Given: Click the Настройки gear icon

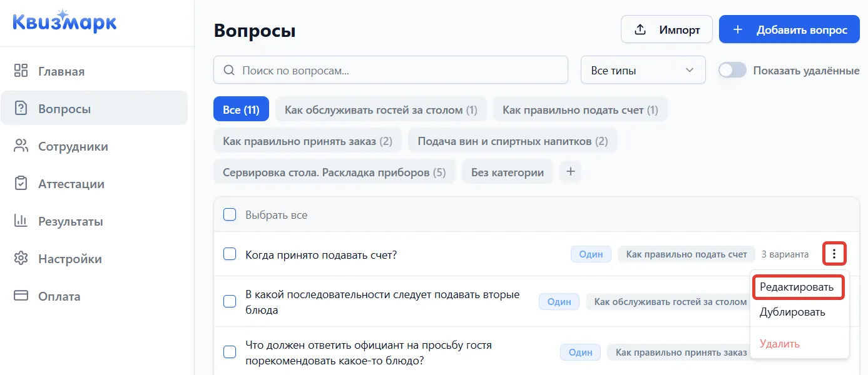Looking at the screenshot, I should coord(21,258).
